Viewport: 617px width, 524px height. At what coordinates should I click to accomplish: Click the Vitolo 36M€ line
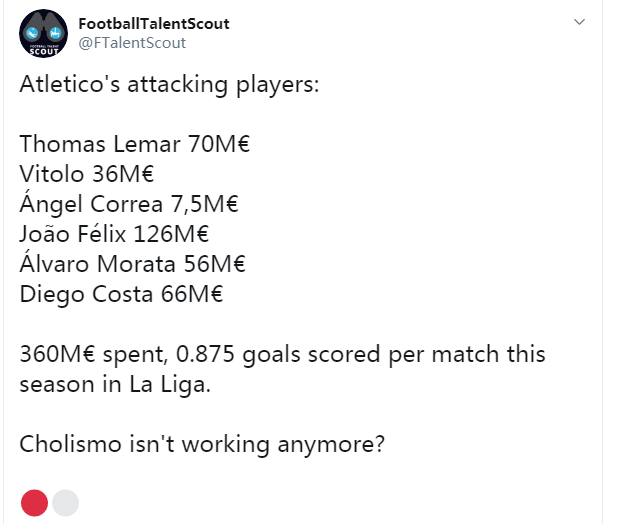[87, 174]
